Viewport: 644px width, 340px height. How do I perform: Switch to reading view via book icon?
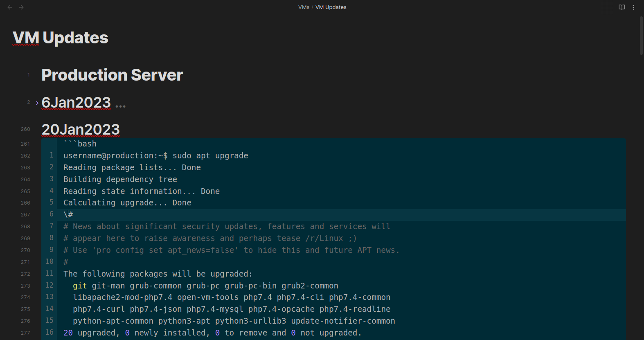pos(621,7)
